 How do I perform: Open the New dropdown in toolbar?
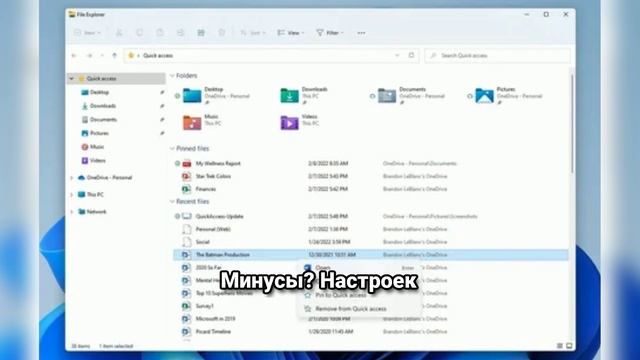[87, 33]
